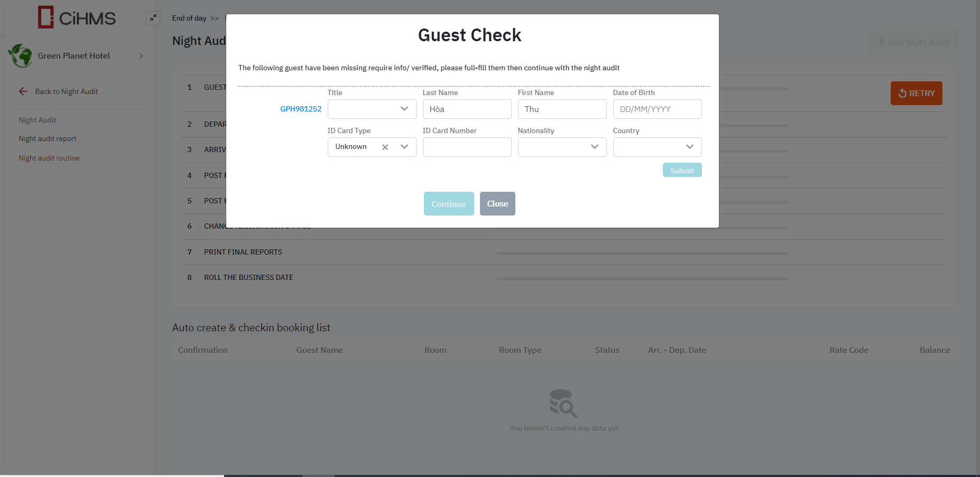Open the Title dropdown

372,109
